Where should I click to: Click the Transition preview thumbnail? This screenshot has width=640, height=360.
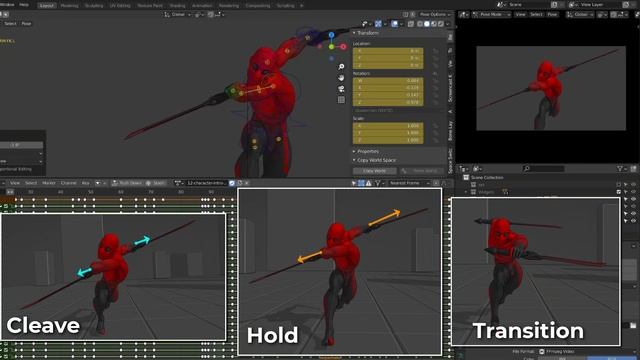click(x=536, y=271)
